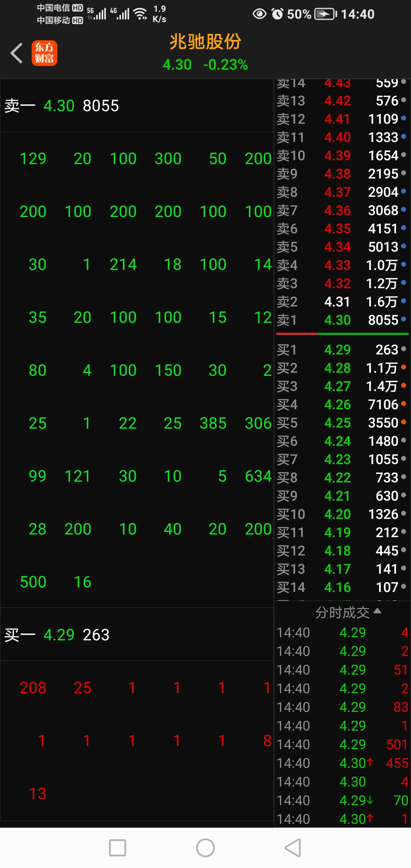Tap the WiFi status icon

pos(141,14)
